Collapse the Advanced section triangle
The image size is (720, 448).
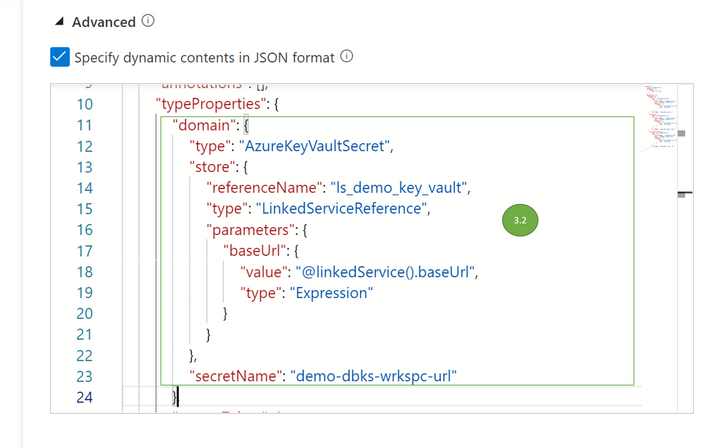pyautogui.click(x=59, y=22)
